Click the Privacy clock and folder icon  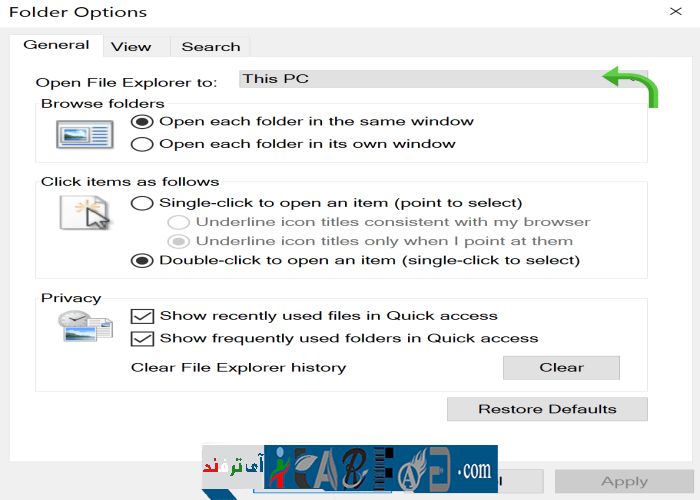85,327
